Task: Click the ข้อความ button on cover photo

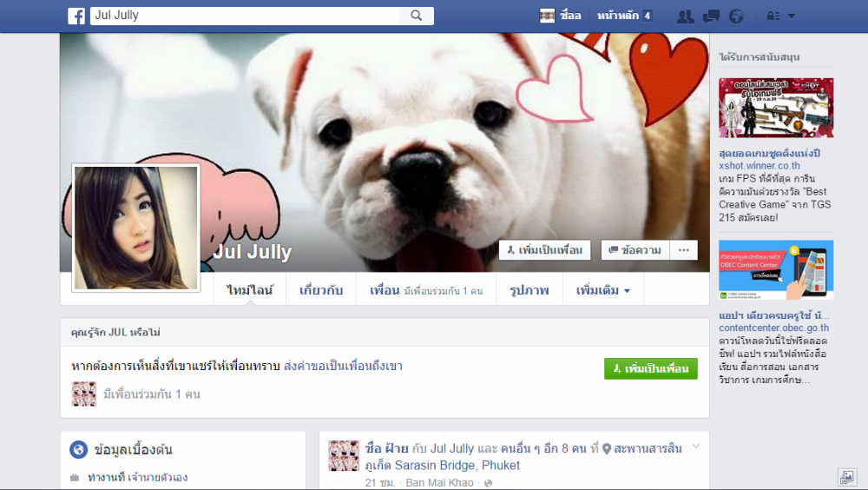Action: coord(635,250)
